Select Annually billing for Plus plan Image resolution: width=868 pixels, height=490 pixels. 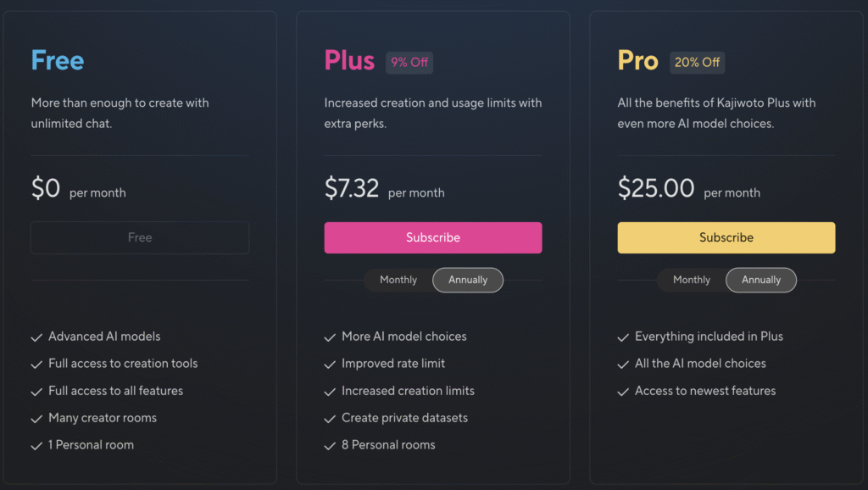tap(468, 280)
